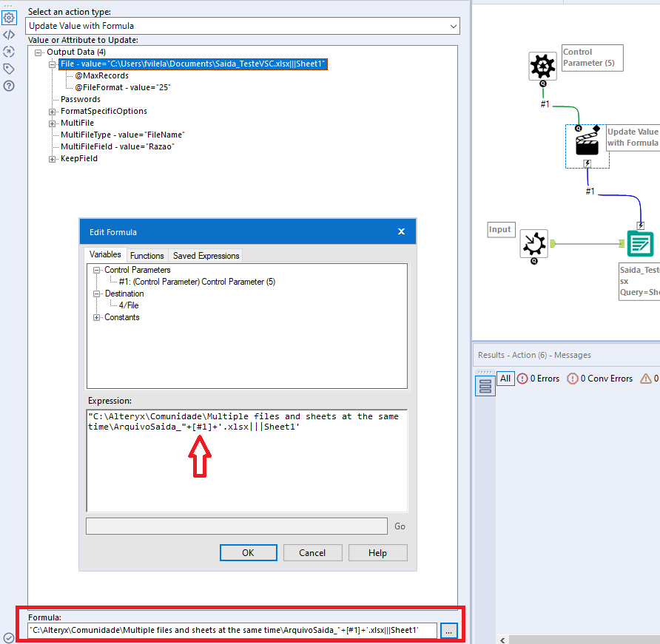Collapse the Output Data (4) tree node
The height and width of the screenshot is (644, 660).
[38, 52]
